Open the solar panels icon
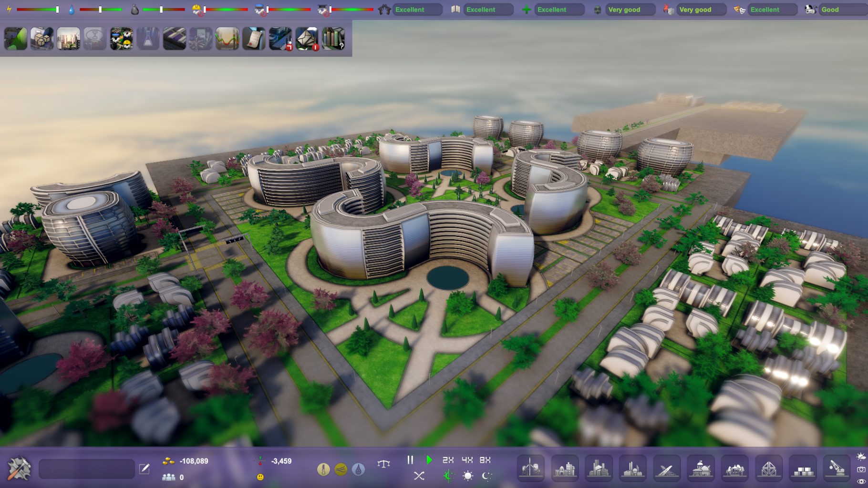The width and height of the screenshot is (868, 488). coord(174,39)
